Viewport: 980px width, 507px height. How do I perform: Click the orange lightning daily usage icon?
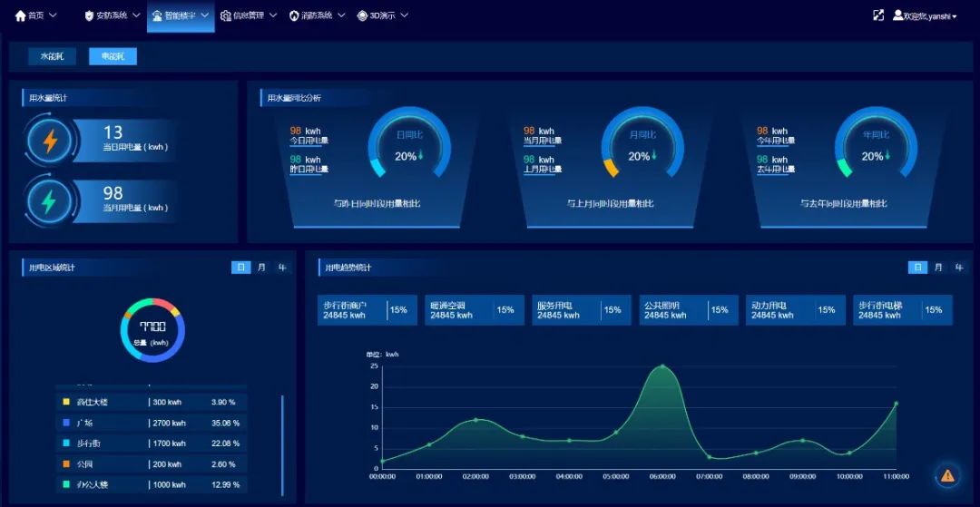pos(49,141)
